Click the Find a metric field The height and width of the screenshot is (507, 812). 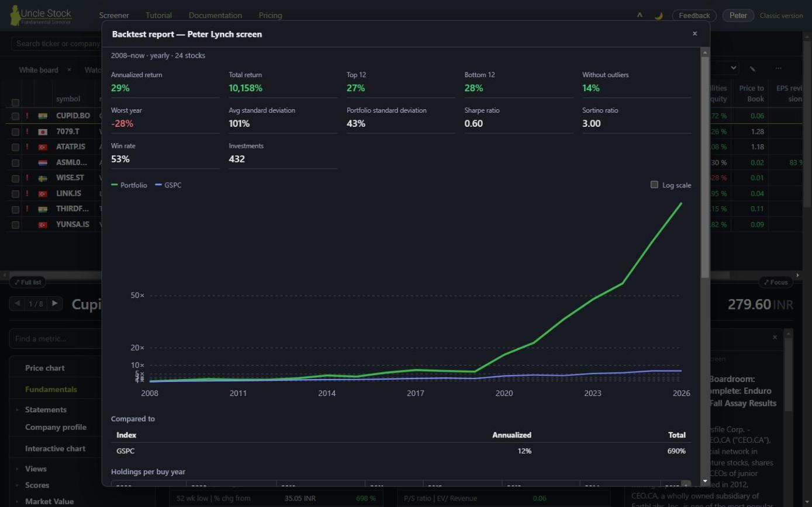click(x=56, y=339)
